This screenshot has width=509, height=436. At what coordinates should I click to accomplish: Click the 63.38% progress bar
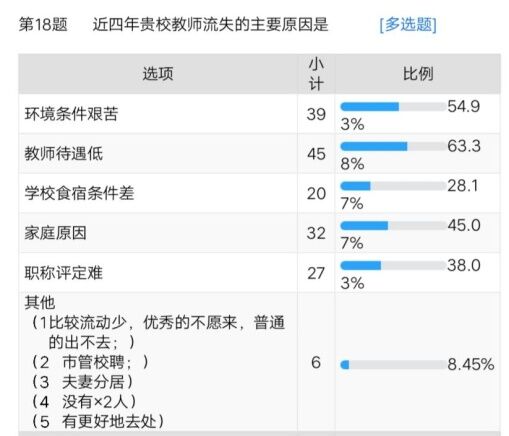393,146
